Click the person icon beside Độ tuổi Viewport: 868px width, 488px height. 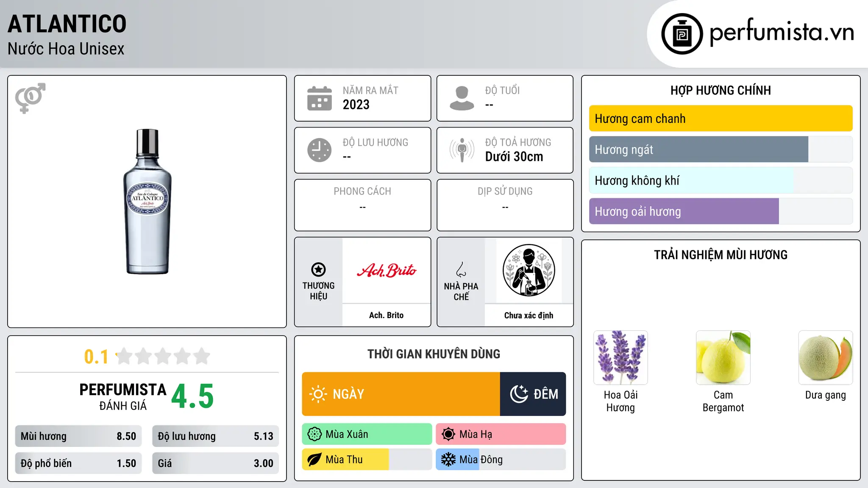click(x=462, y=98)
